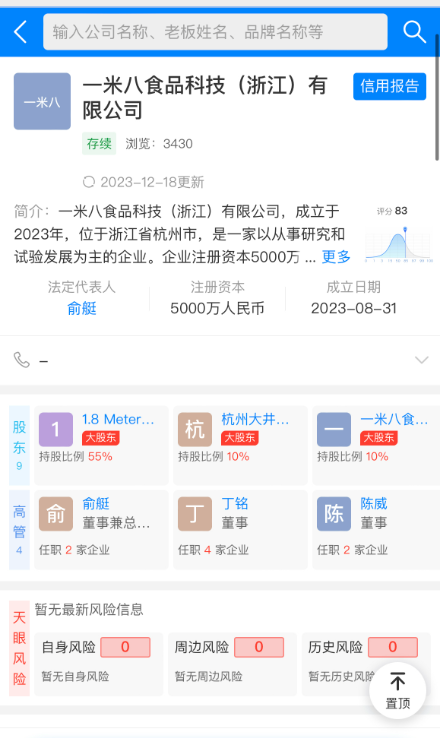The image size is (440, 738).
Task: Tap the 丁 executive avatar
Action: 195,514
